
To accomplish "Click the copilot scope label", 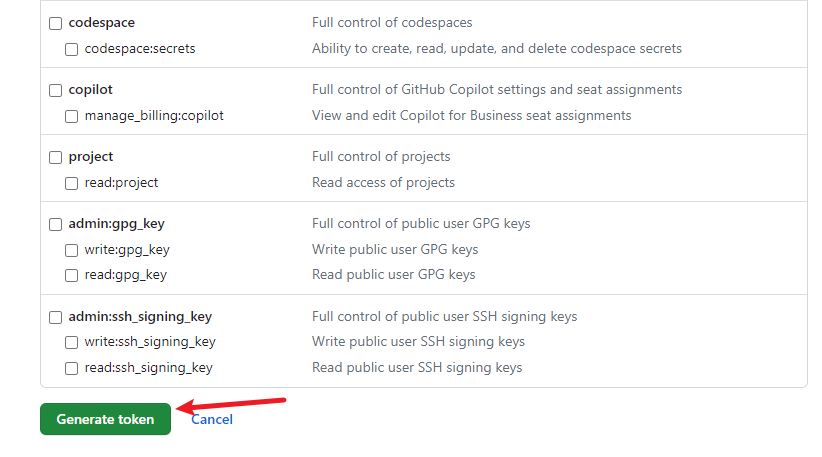I will [90, 90].
